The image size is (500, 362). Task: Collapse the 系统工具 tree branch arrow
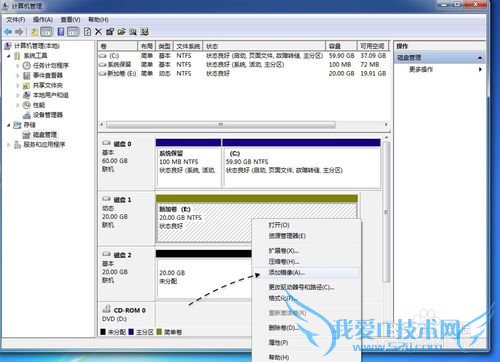click(9, 56)
